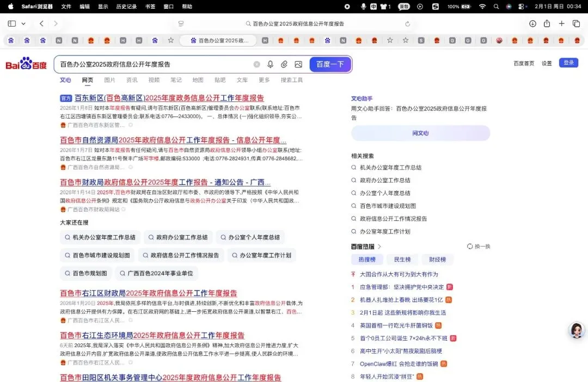This screenshot has height=382, width=588.
Task: Switch to the 视频 search tab
Action: 154,80
